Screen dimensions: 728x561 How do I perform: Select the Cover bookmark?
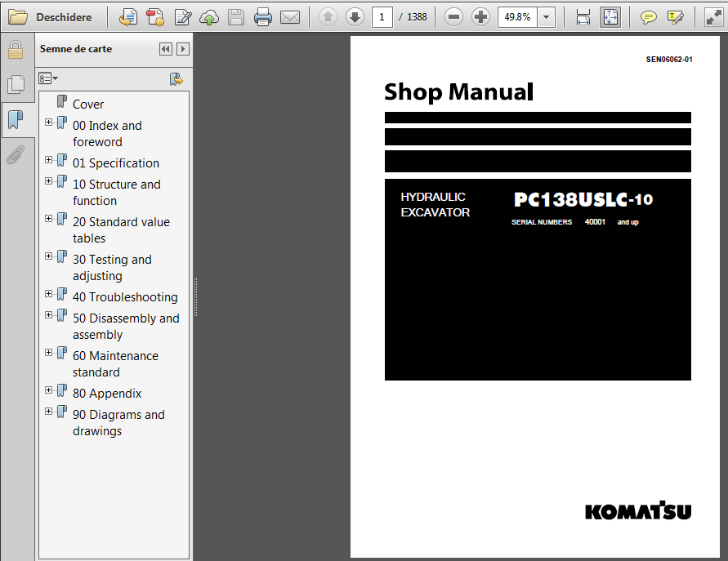(88, 105)
